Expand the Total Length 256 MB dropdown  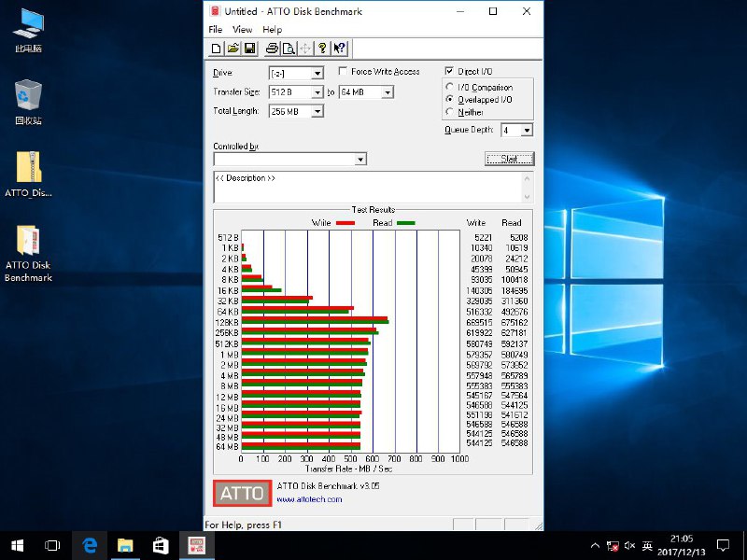[317, 111]
